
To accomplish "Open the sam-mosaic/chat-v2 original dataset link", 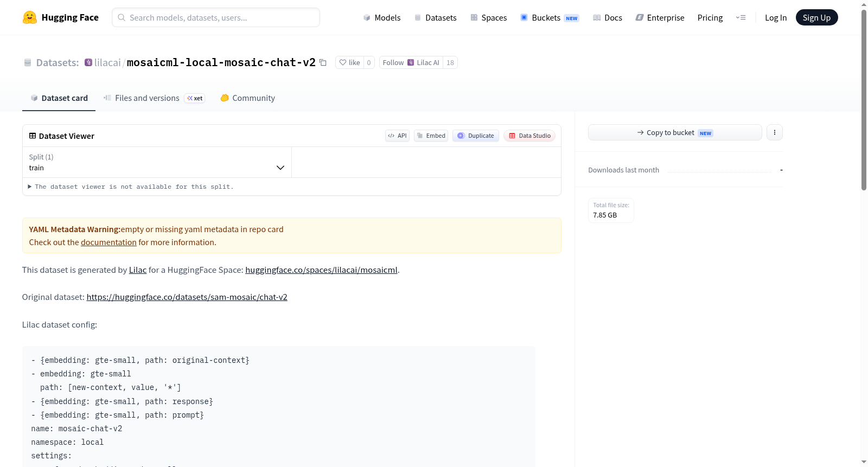I will tap(187, 297).
